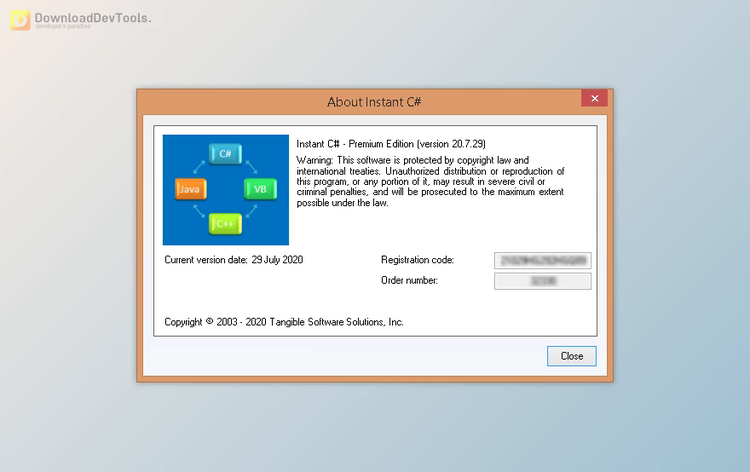Close the dialog with the red X button
The height and width of the screenshot is (472, 750).
pos(595,98)
